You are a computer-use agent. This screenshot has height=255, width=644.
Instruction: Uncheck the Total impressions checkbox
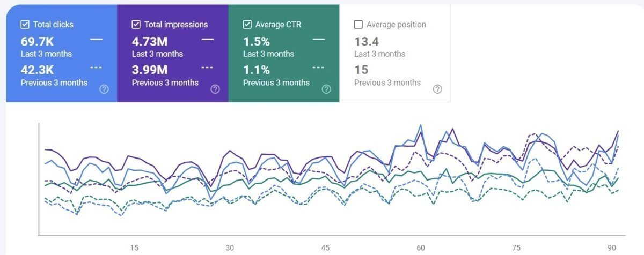(x=136, y=25)
